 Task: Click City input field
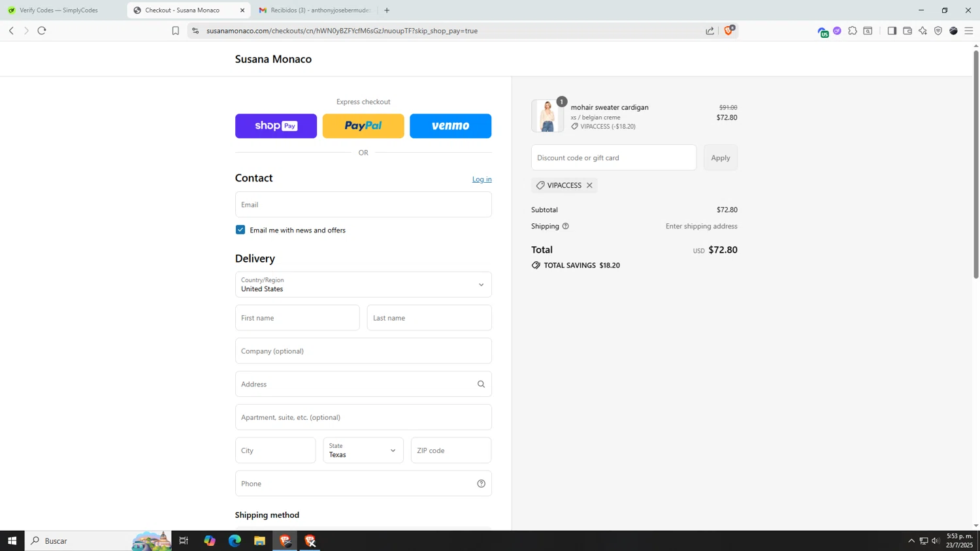275,450
